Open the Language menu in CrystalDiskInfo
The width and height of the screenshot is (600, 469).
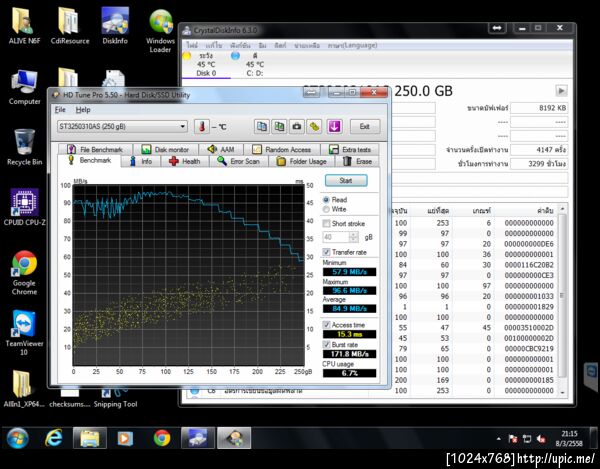click(352, 45)
